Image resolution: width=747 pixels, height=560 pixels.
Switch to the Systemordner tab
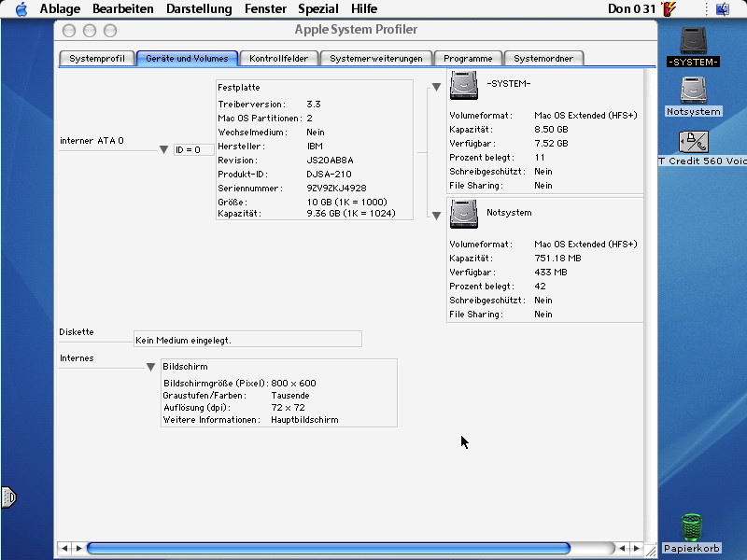tap(543, 59)
